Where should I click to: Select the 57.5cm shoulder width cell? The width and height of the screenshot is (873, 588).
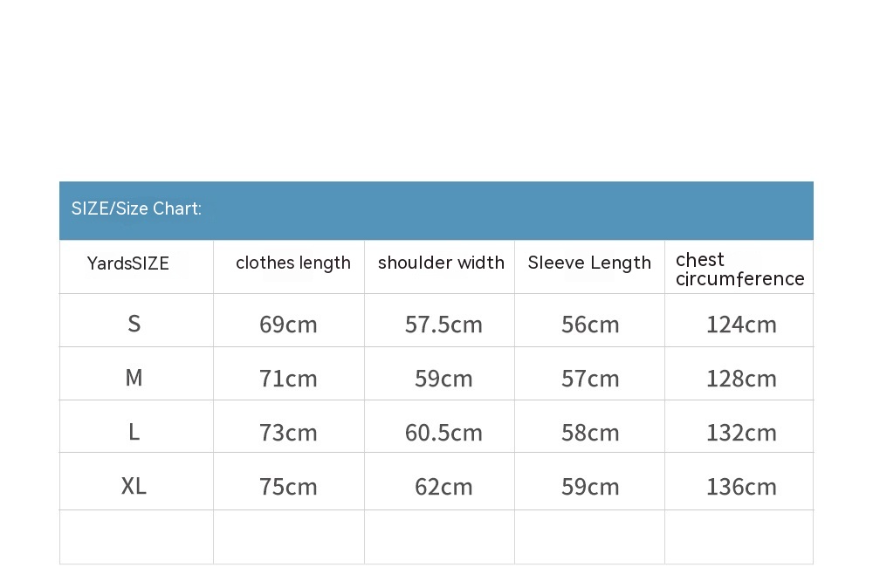coord(443,325)
